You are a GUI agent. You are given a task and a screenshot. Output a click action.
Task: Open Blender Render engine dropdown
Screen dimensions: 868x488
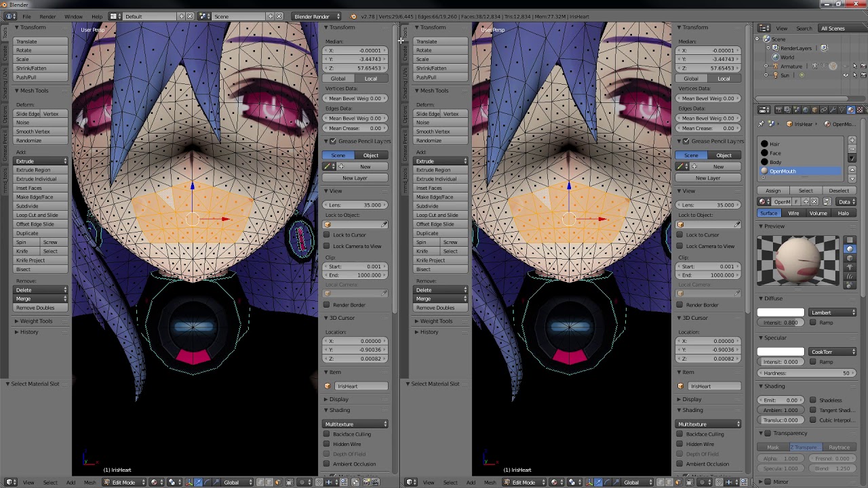point(316,16)
